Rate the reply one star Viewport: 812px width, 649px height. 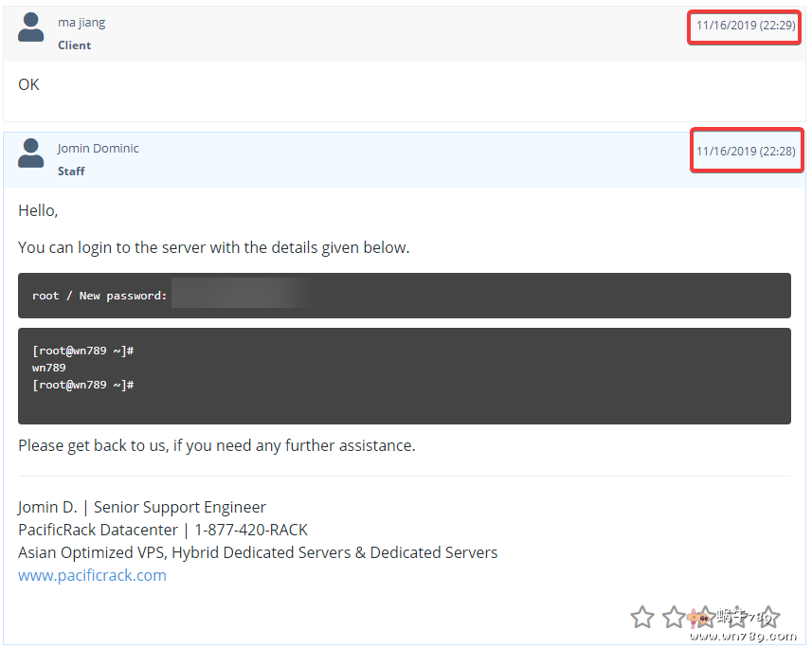pyautogui.click(x=642, y=618)
